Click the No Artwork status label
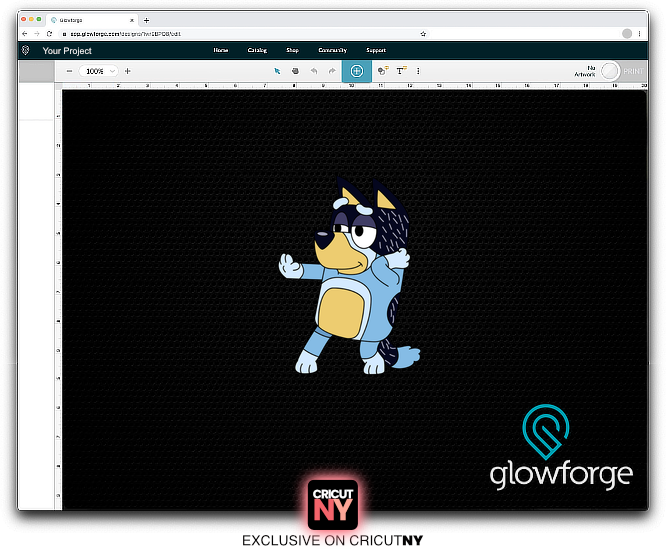Viewport: 666px width, 552px height. 585,71
